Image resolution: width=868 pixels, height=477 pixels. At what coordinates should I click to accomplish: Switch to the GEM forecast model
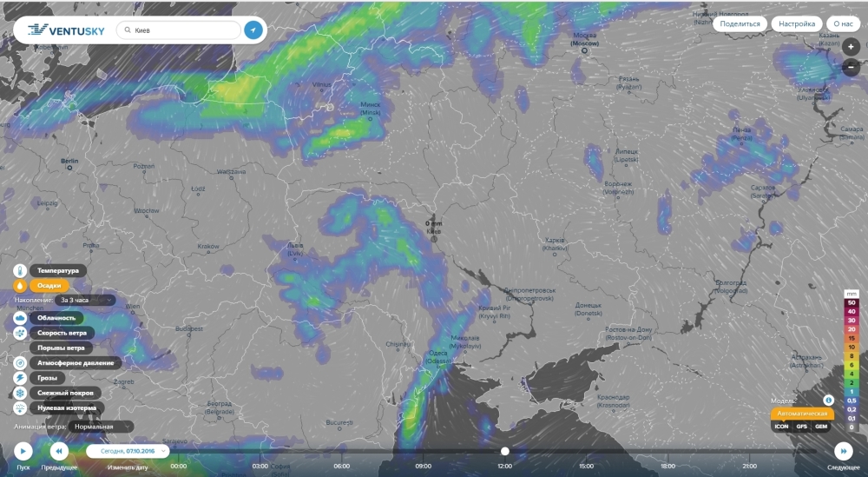[820, 427]
